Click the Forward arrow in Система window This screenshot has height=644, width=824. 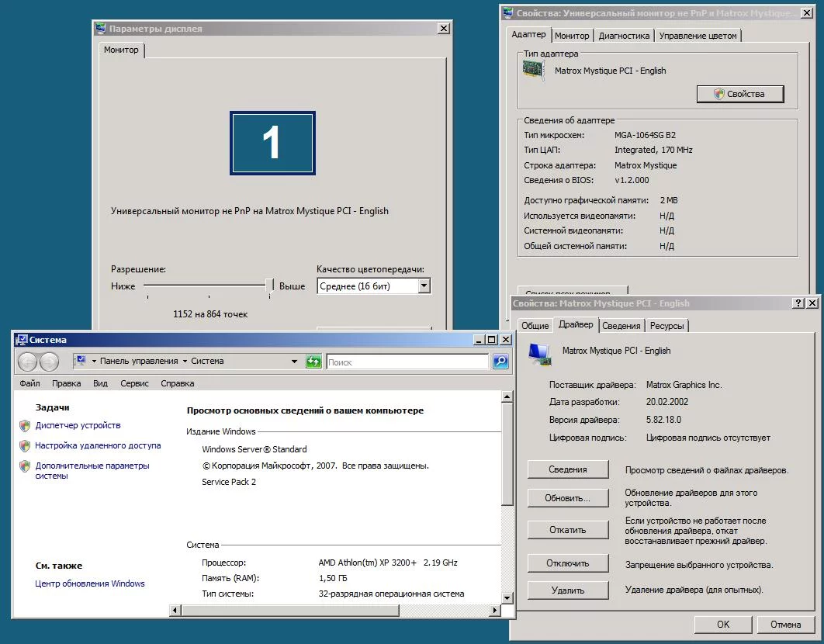point(49,362)
